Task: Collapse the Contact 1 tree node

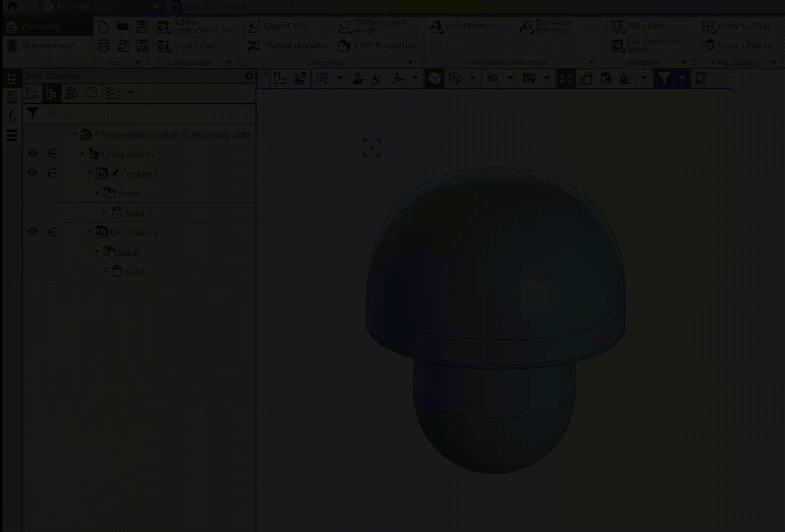Action: (90, 173)
